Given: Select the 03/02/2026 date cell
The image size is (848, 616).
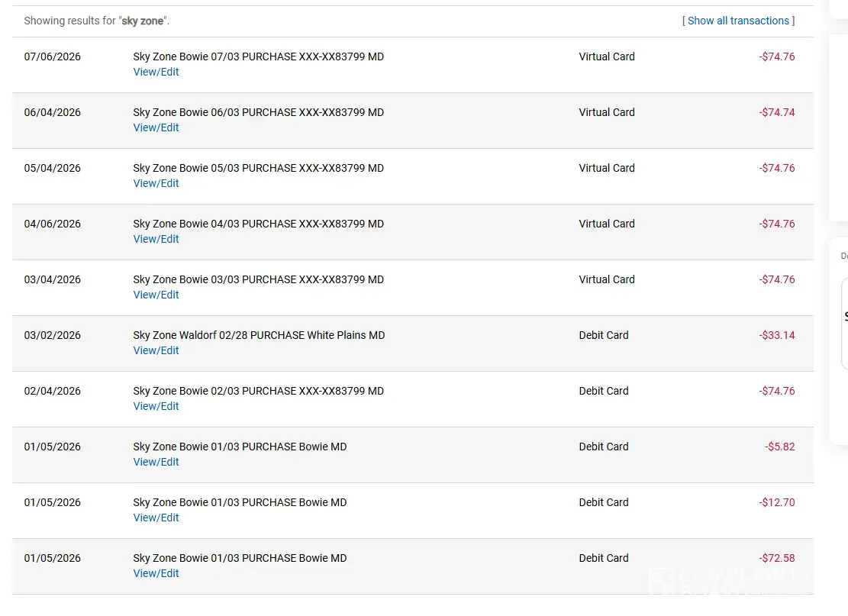Looking at the screenshot, I should click(x=53, y=335).
